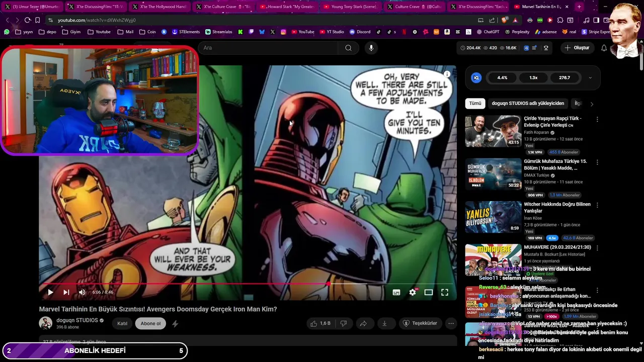Open options for Witcher video
The width and height of the screenshot is (644, 362).
(597, 205)
